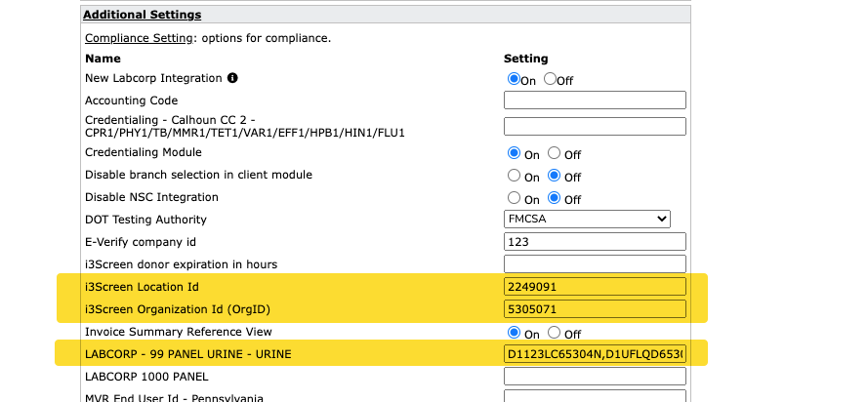This screenshot has width=868, height=402.
Task: Click the 'Setting' column header
Action: click(x=526, y=59)
